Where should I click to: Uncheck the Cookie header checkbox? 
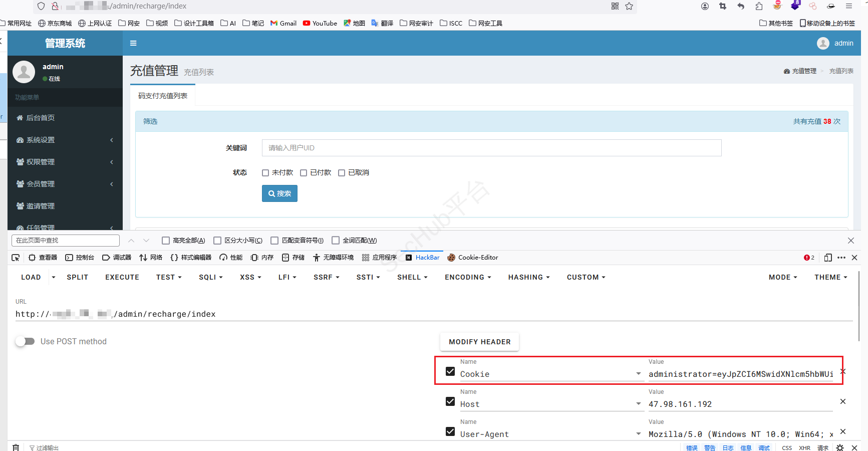450,371
